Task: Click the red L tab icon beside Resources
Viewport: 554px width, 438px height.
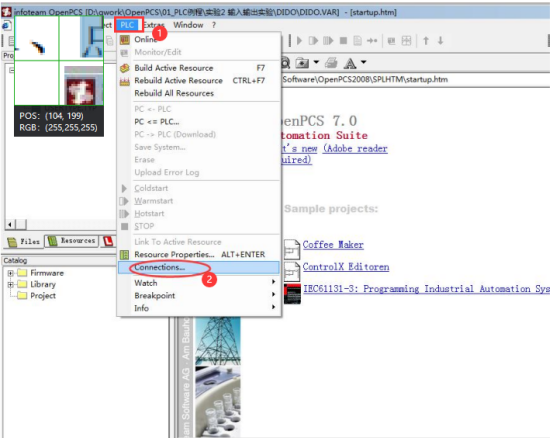Action: (108, 241)
